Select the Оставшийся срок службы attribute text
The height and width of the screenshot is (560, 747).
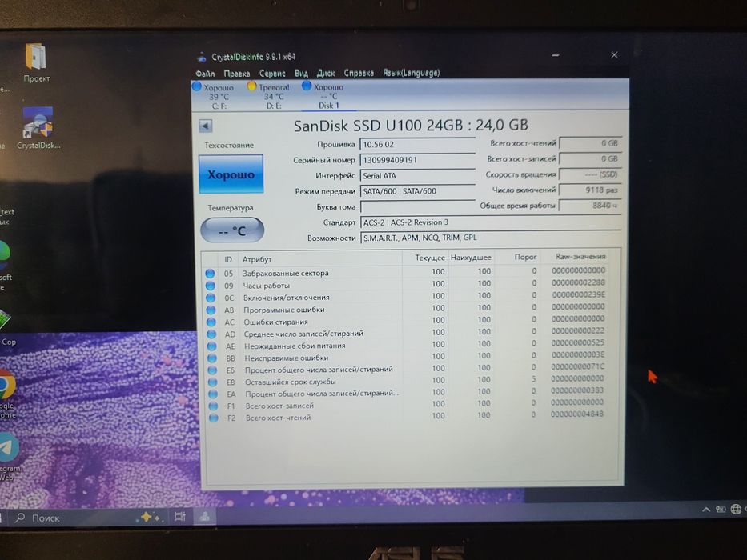click(290, 382)
